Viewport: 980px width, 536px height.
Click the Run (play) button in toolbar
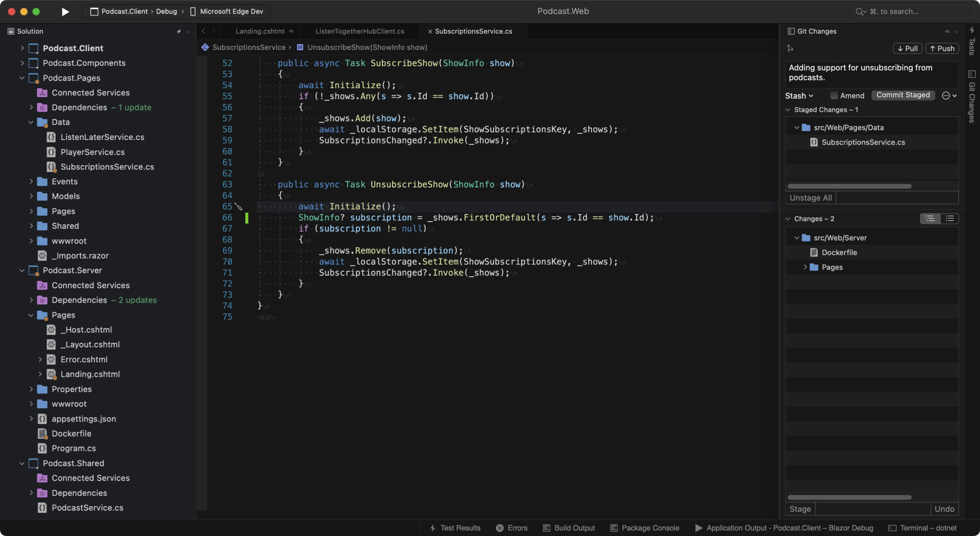pyautogui.click(x=65, y=12)
